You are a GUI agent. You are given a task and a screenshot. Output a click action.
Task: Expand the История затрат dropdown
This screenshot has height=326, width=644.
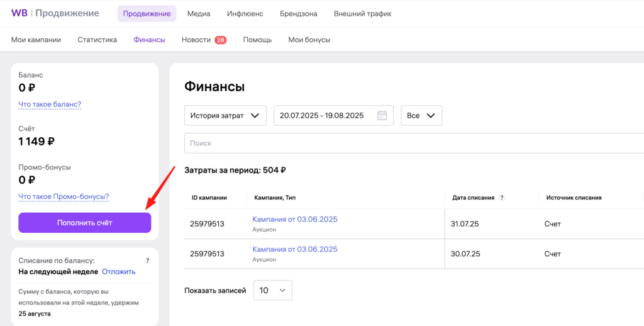(226, 116)
